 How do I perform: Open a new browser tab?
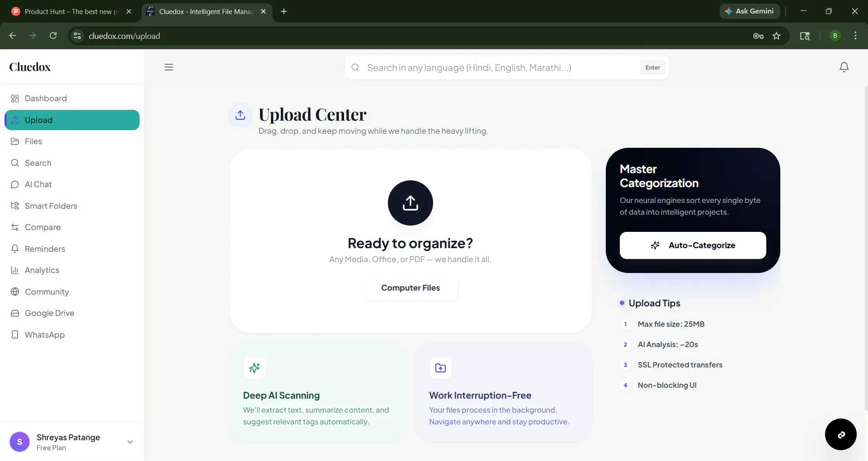pos(284,11)
